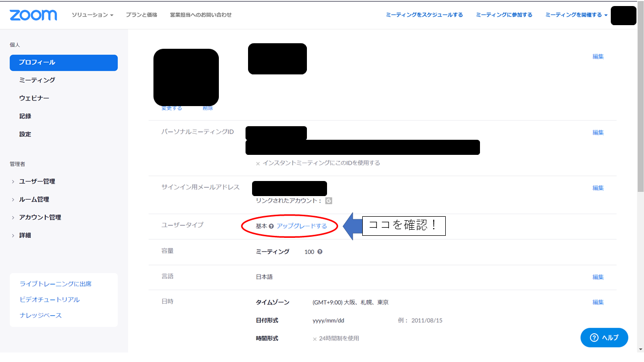Screen dimensions: 644x362
Task: Edit パーソナルミーティングID row
Action: pos(598,133)
